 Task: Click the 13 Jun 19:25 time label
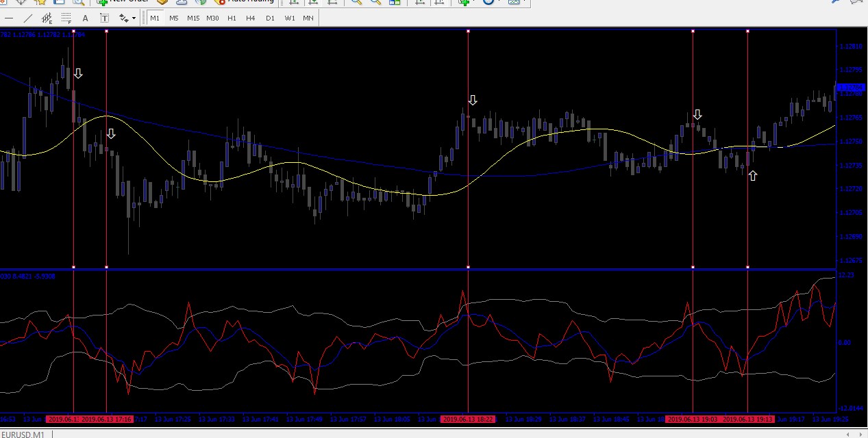pyautogui.click(x=830, y=419)
